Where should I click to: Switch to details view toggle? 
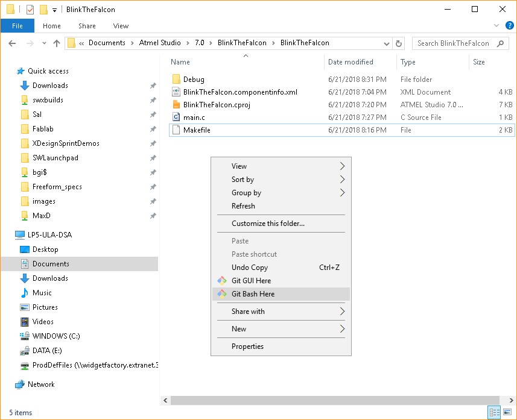(495, 412)
